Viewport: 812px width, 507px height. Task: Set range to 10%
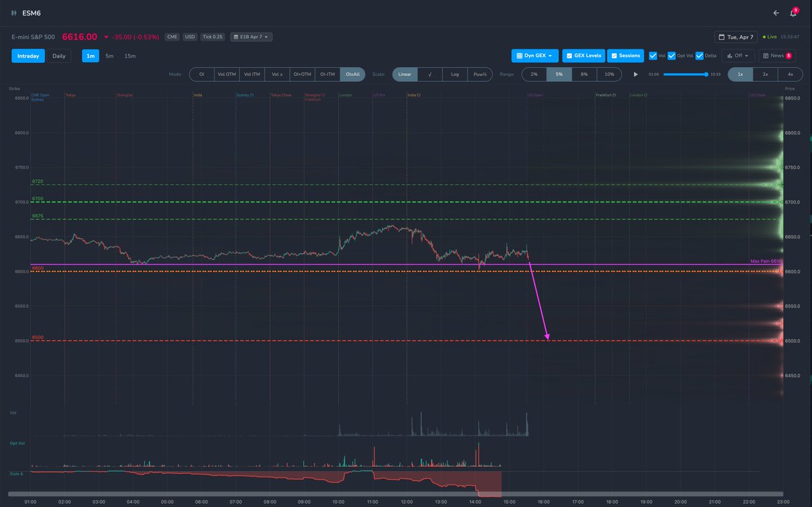click(609, 74)
